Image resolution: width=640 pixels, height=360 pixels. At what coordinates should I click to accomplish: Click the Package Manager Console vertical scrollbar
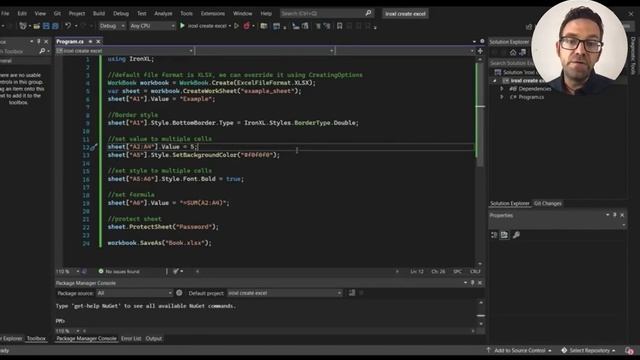click(x=481, y=313)
